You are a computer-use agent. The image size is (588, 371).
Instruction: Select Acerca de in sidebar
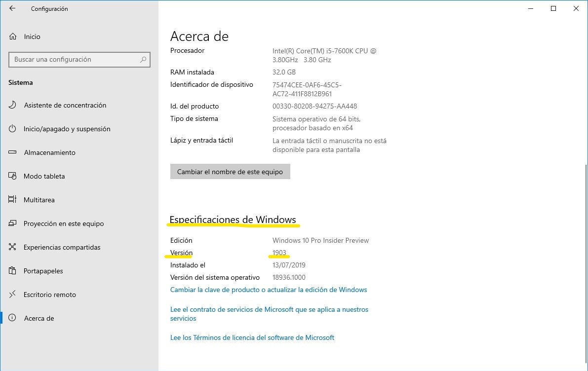tap(39, 318)
